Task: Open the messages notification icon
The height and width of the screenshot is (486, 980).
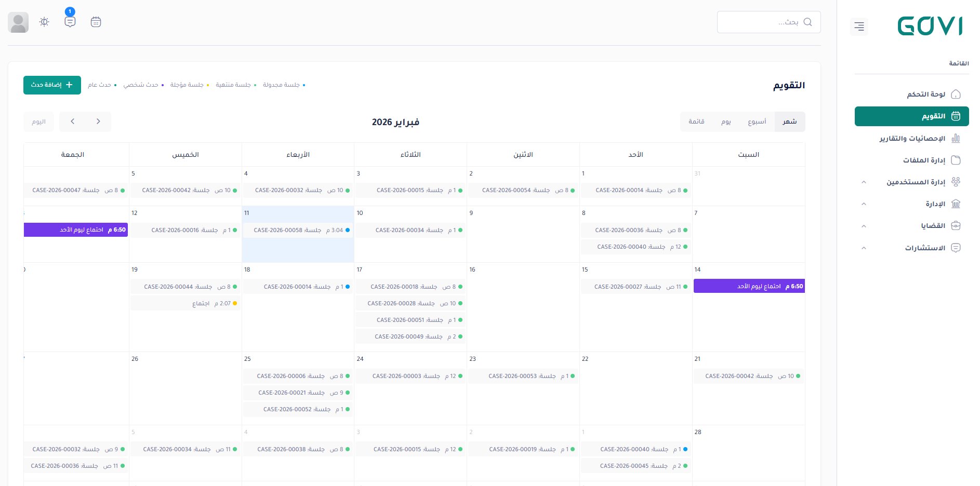Action: point(70,22)
